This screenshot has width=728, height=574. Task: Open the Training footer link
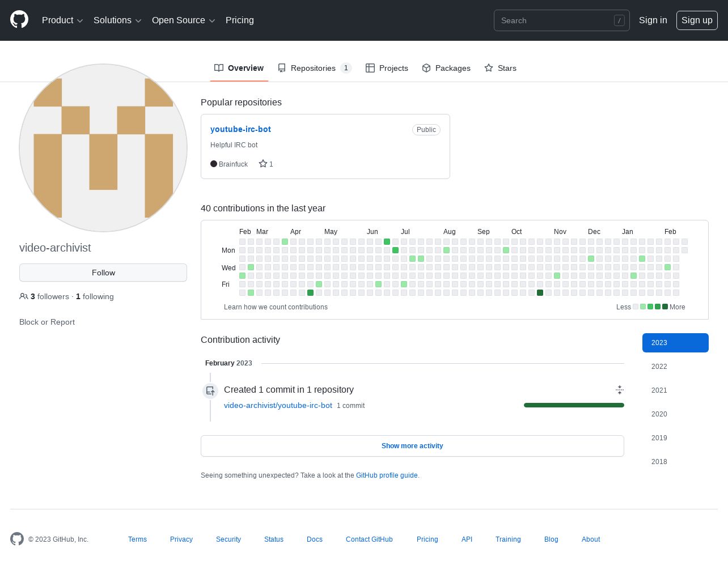[508, 539]
